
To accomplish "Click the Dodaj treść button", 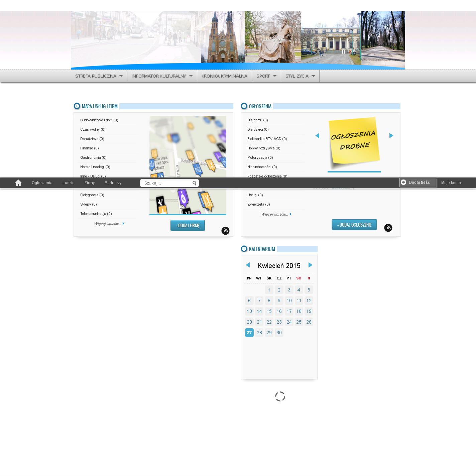I will 418,183.
